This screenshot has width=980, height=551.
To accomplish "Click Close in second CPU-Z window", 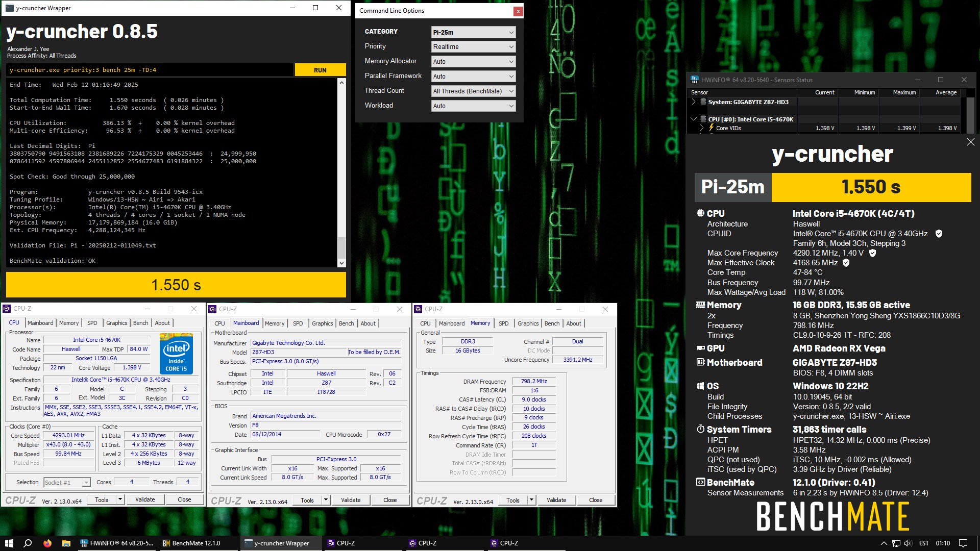I will tap(390, 500).
